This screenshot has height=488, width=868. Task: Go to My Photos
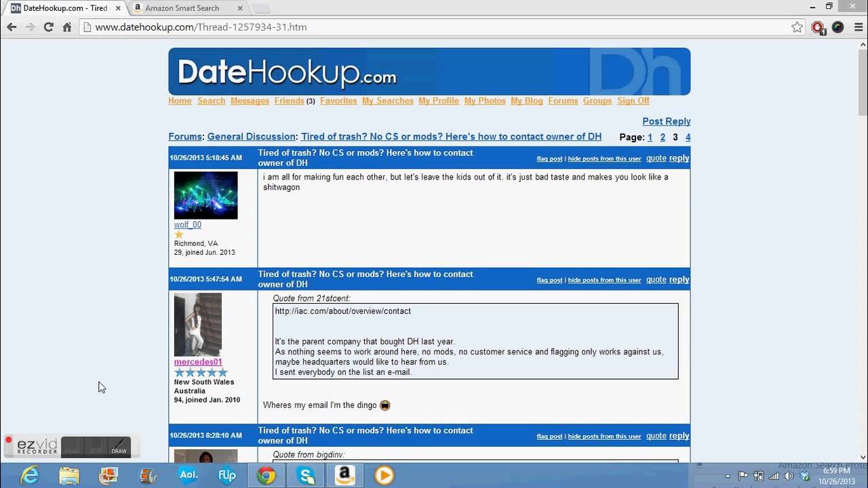tap(485, 100)
